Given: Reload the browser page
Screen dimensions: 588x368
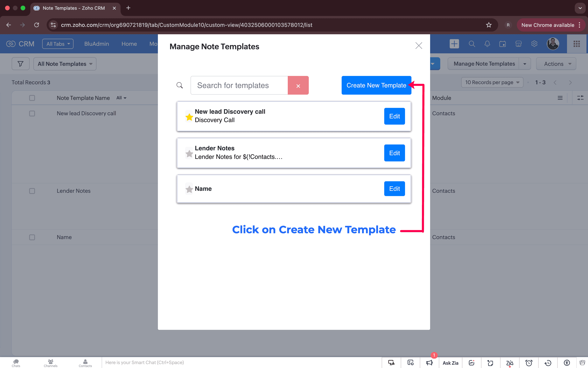Looking at the screenshot, I should 36,25.
